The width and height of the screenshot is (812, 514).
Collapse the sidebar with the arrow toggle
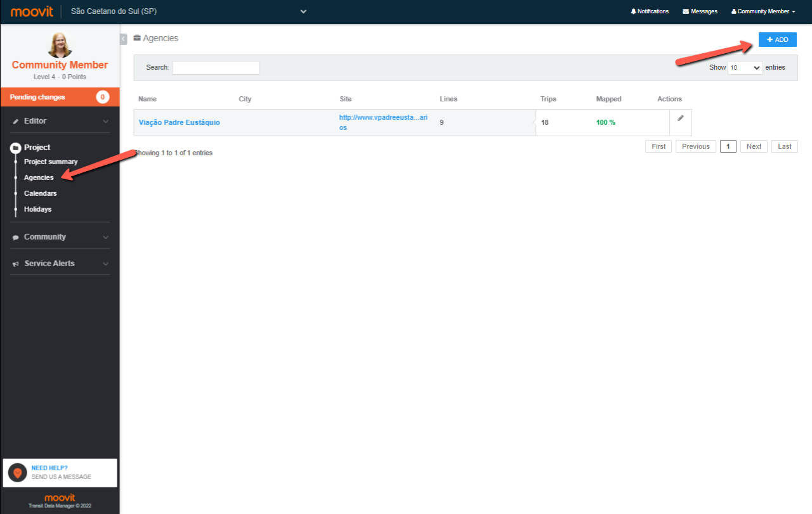tap(123, 39)
